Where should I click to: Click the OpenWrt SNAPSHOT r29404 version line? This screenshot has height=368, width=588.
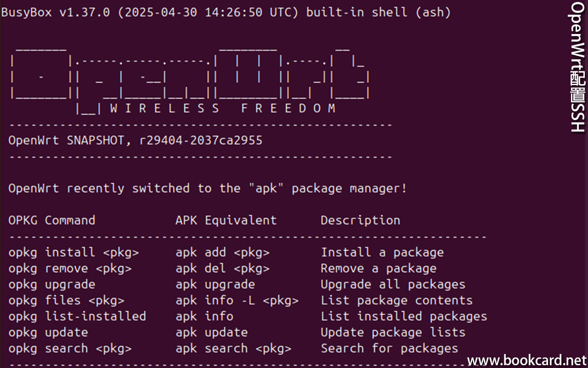tap(135, 140)
